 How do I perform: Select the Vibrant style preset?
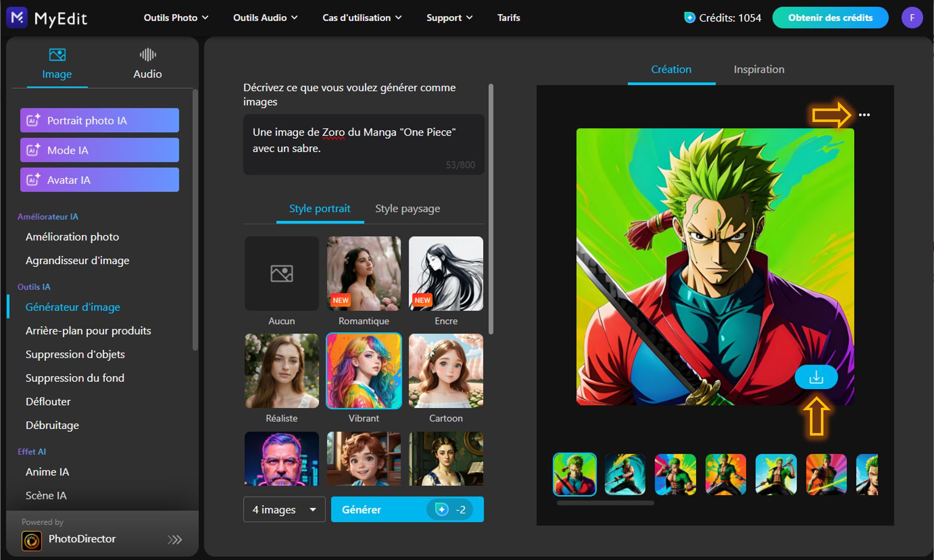pos(363,371)
